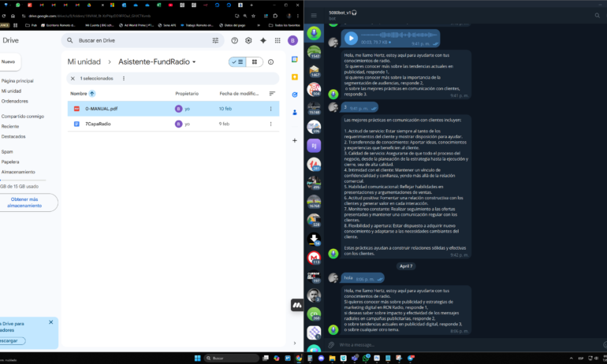607x364 pixels.
Task: Open 'Papelera' in Drive sidebar
Action: click(10, 162)
